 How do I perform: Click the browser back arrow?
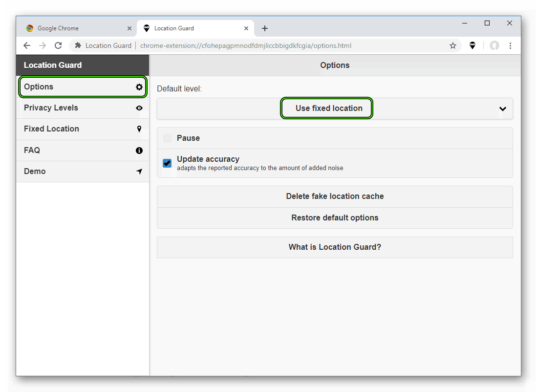[27, 45]
